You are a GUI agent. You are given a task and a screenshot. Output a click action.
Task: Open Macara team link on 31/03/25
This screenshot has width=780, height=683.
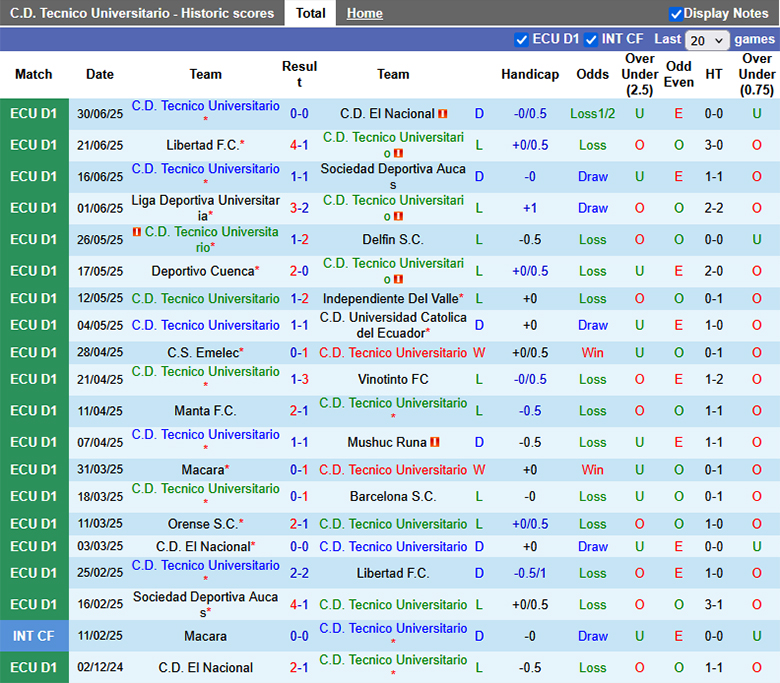(x=203, y=470)
